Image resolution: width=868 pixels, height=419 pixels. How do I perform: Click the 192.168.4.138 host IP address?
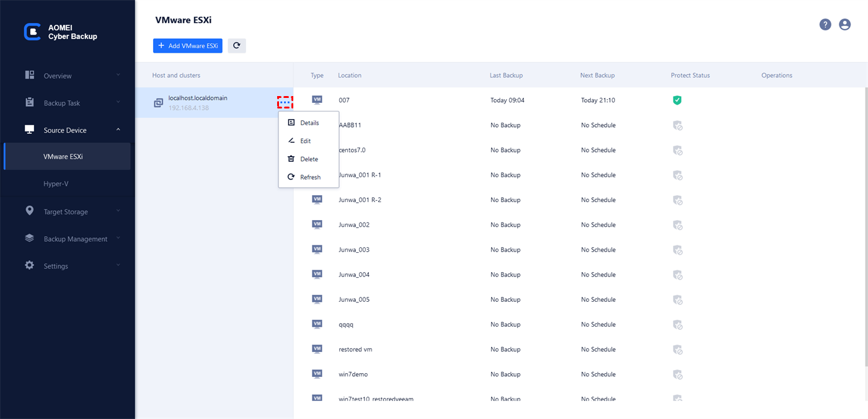click(x=188, y=108)
